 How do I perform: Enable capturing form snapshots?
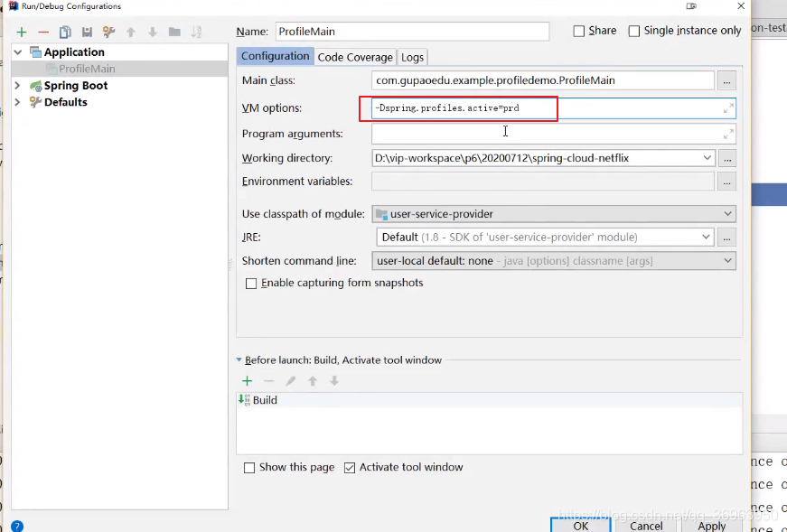(251, 284)
